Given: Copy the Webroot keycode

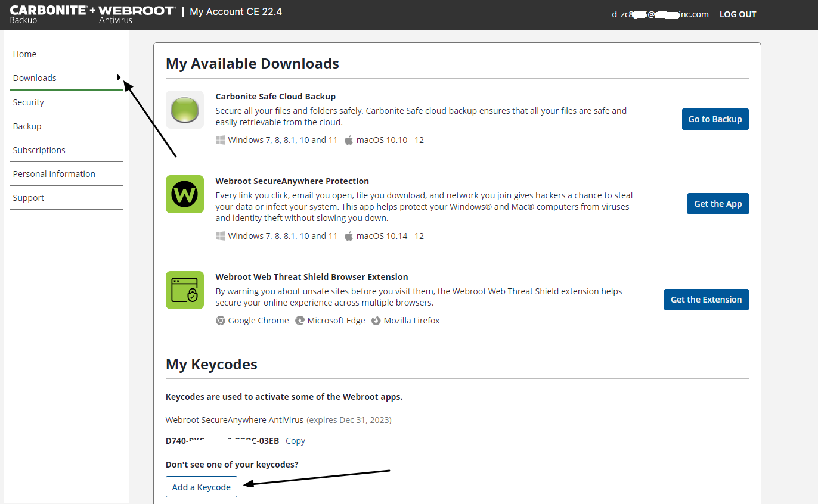Looking at the screenshot, I should click(x=295, y=441).
